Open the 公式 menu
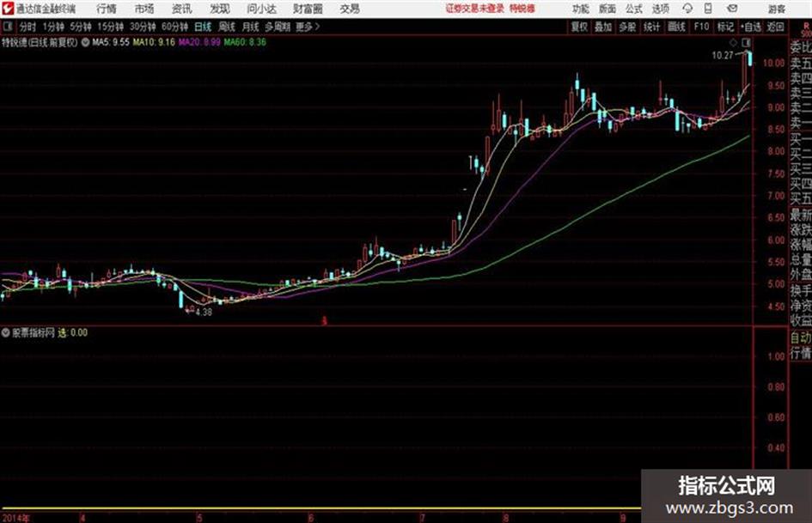The width and height of the screenshot is (812, 523). [634, 9]
